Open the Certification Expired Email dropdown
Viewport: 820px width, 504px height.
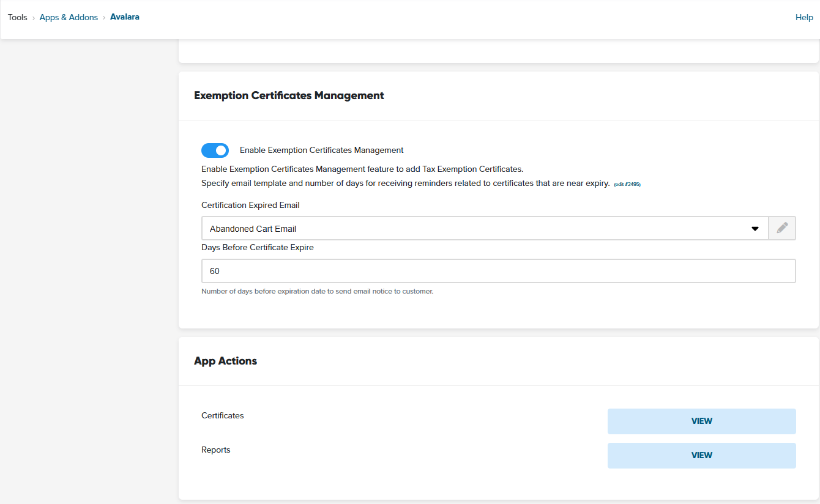click(x=485, y=228)
